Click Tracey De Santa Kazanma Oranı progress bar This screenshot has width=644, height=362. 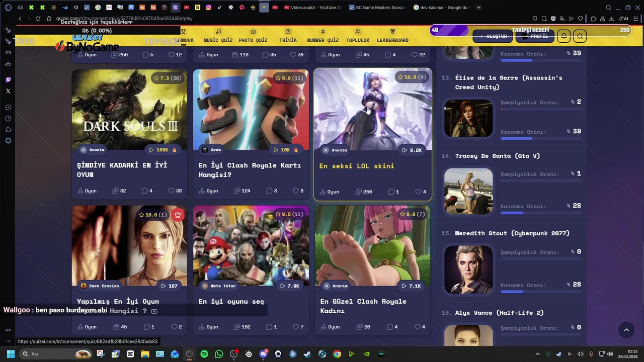(x=541, y=213)
